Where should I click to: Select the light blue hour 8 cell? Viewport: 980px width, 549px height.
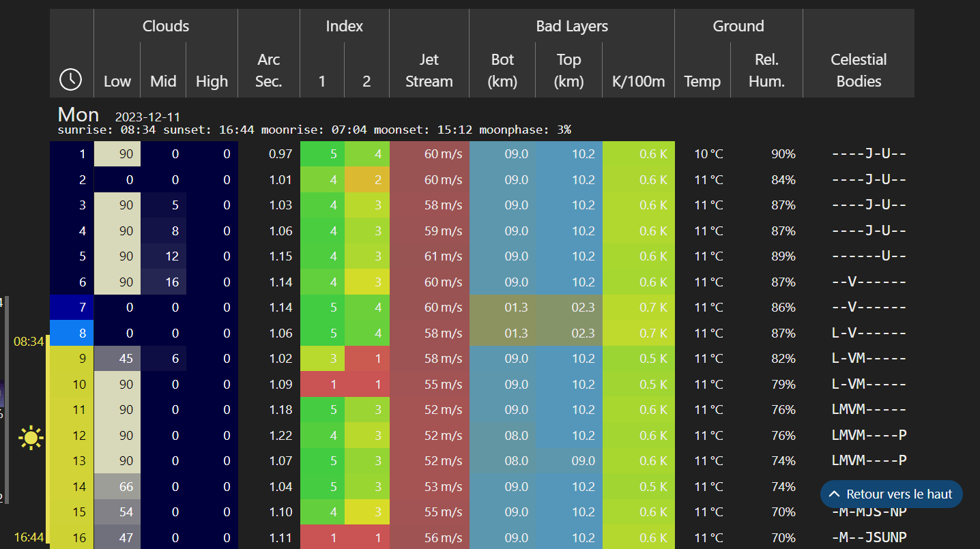[x=72, y=333]
